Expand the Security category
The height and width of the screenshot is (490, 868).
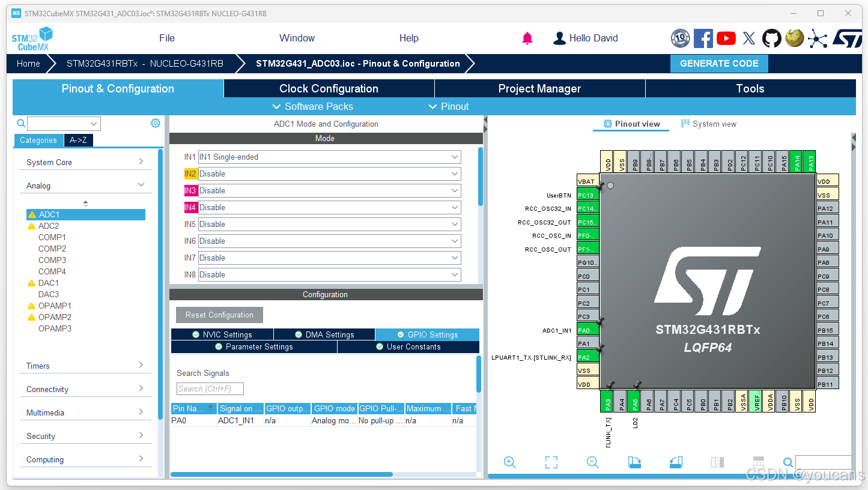pyautogui.click(x=85, y=436)
